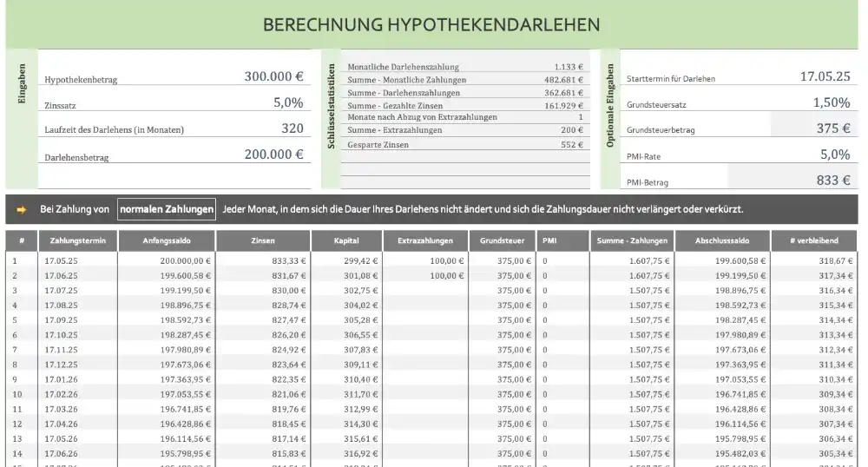Click the Monatliche Darlehenszahlung value 1.133 €
This screenshot has width=868, height=467.
(569, 67)
